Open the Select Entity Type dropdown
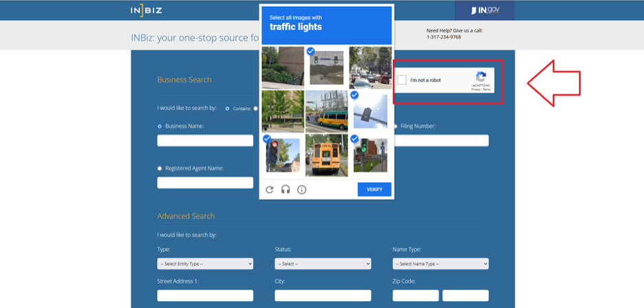 click(205, 263)
